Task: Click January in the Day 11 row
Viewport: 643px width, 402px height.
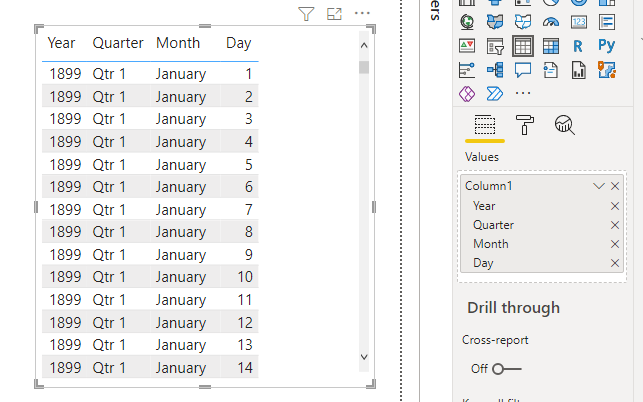Action: point(181,300)
